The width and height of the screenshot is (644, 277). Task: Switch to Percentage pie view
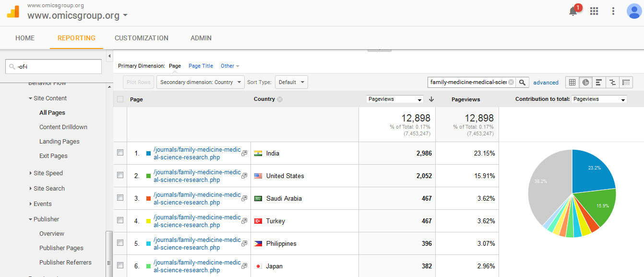click(x=585, y=82)
